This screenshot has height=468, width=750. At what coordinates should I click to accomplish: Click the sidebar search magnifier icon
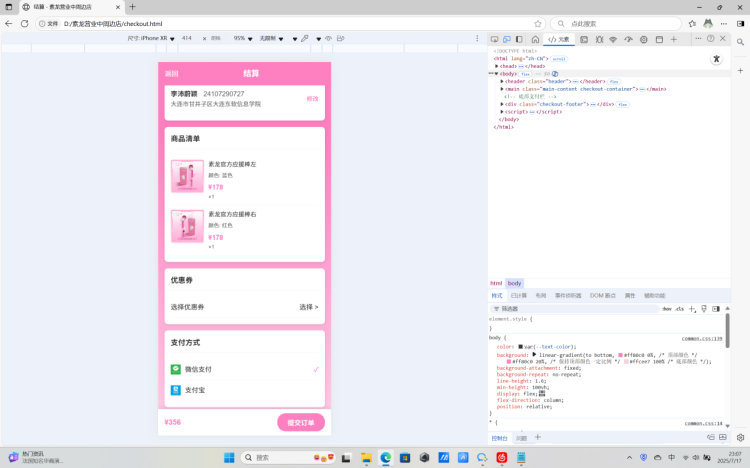tap(740, 43)
